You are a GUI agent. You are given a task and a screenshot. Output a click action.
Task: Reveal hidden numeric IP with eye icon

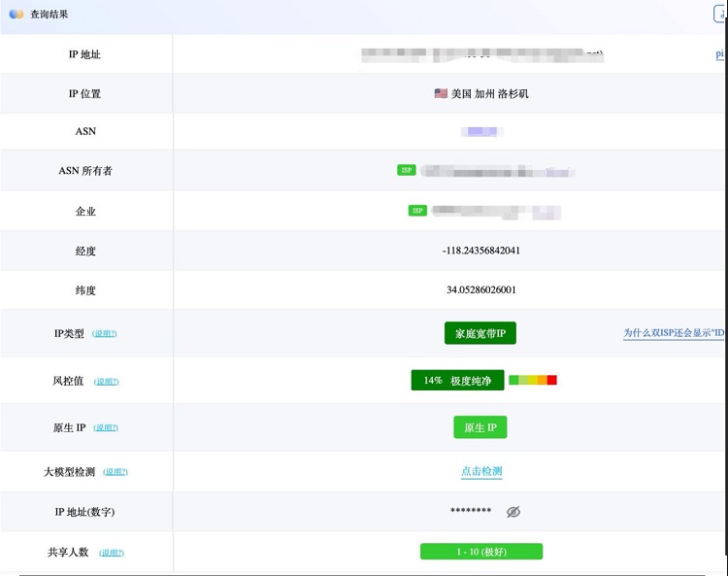click(513, 512)
